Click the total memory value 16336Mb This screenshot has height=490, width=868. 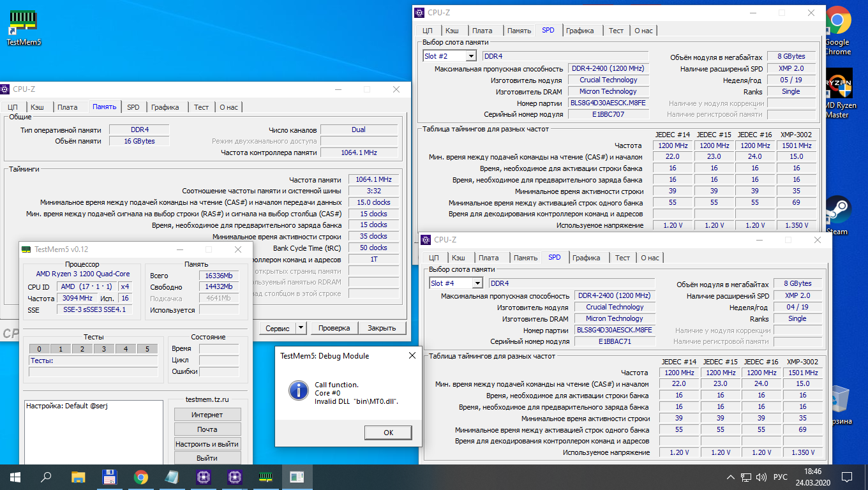[218, 276]
